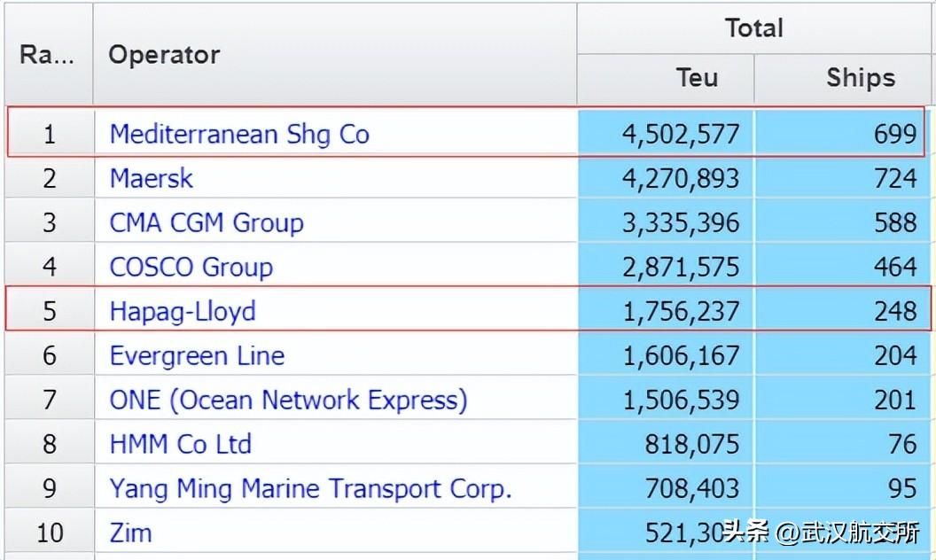Select the TEU value 708,403

click(692, 488)
